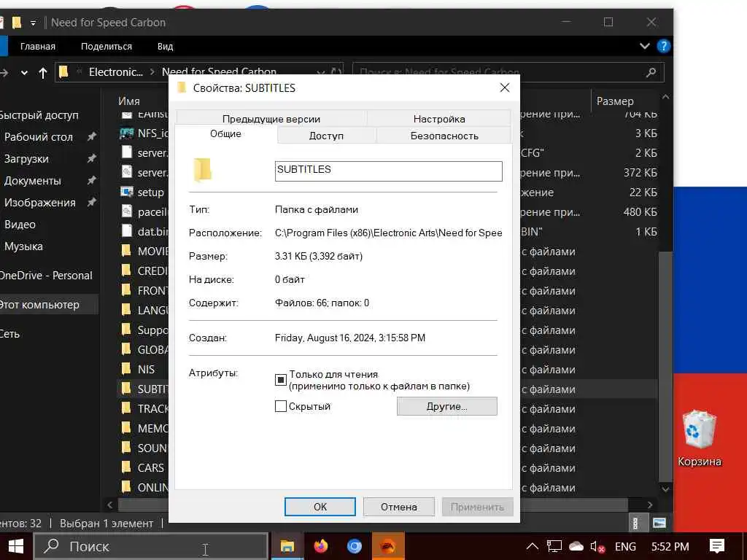The width and height of the screenshot is (747, 560).
Task: Open the notification center icon
Action: tap(716, 546)
